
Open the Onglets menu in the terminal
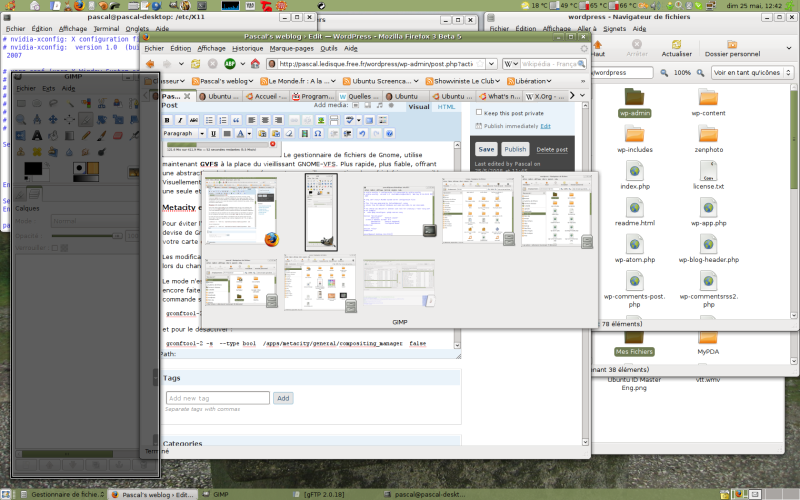(137, 29)
